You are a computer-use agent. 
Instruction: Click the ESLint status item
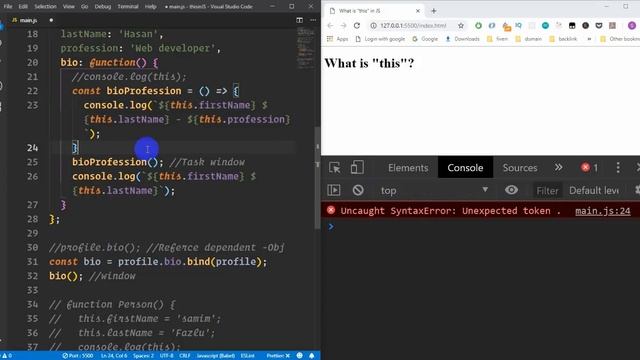pyautogui.click(x=247, y=356)
